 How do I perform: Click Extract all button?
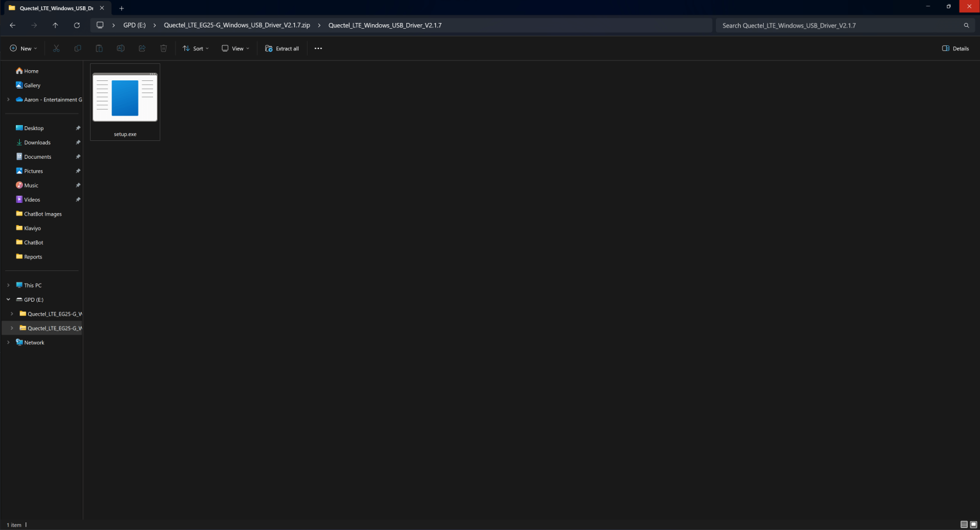click(282, 48)
